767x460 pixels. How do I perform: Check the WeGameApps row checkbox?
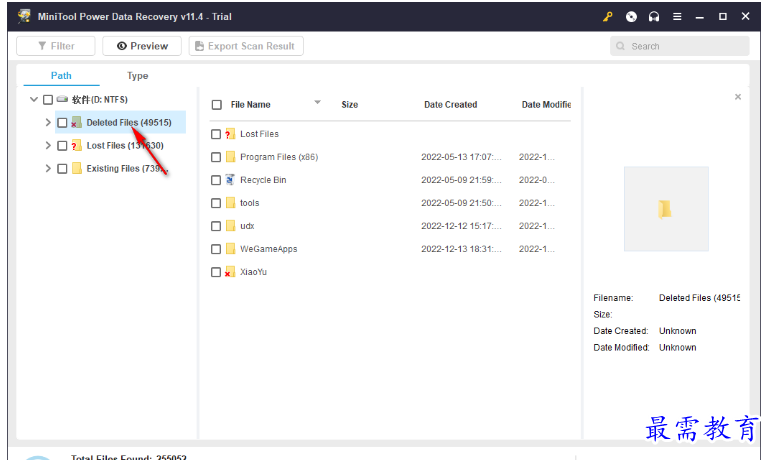pos(216,249)
